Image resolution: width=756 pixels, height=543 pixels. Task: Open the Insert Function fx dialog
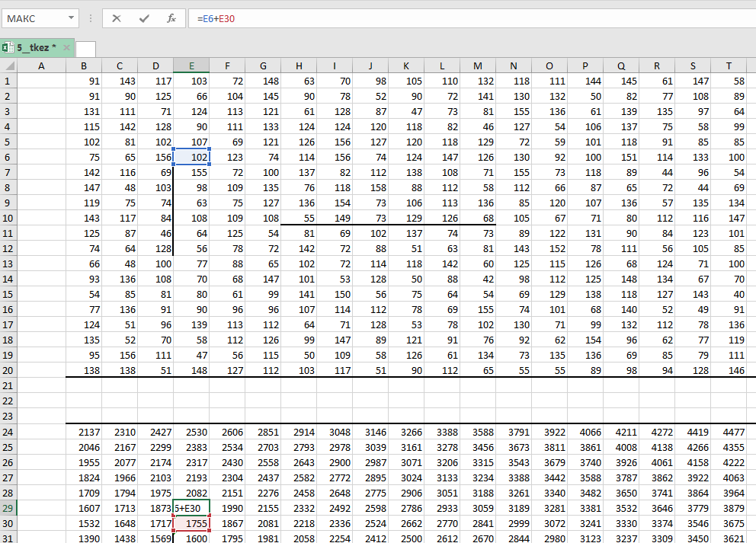tap(171, 18)
